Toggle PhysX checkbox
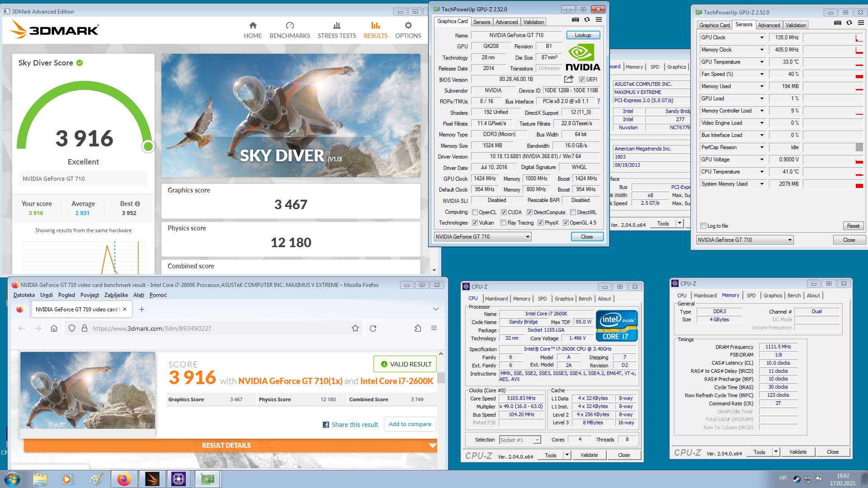 click(540, 223)
